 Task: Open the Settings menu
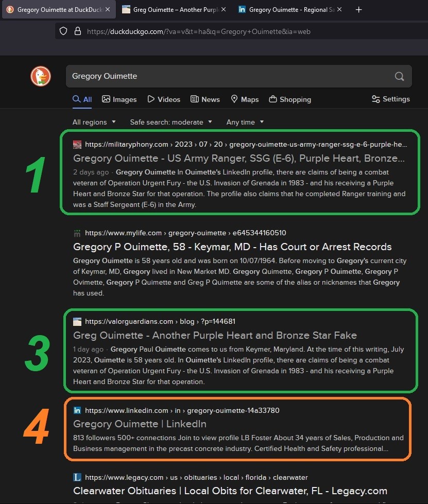coord(390,99)
